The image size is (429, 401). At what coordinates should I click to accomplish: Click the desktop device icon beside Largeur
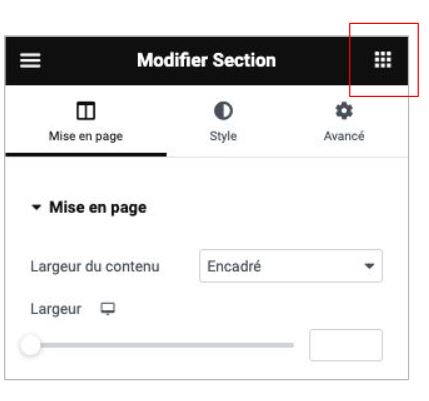108,309
